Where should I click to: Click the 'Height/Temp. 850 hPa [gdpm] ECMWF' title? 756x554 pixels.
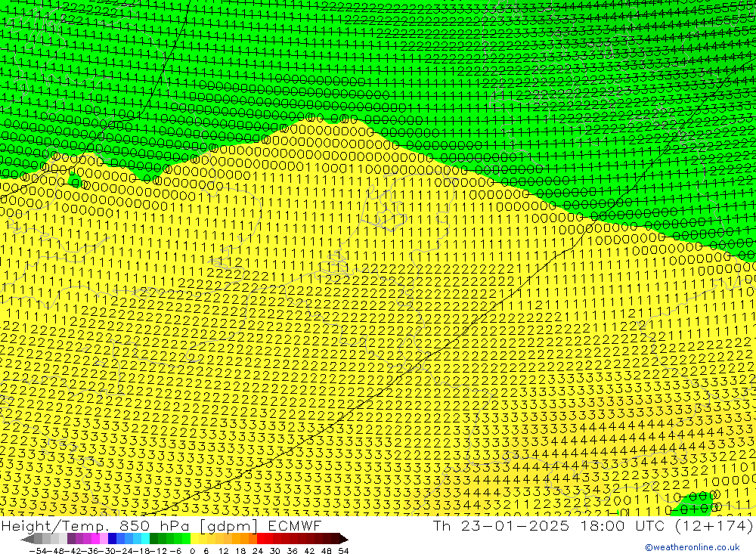(x=161, y=525)
